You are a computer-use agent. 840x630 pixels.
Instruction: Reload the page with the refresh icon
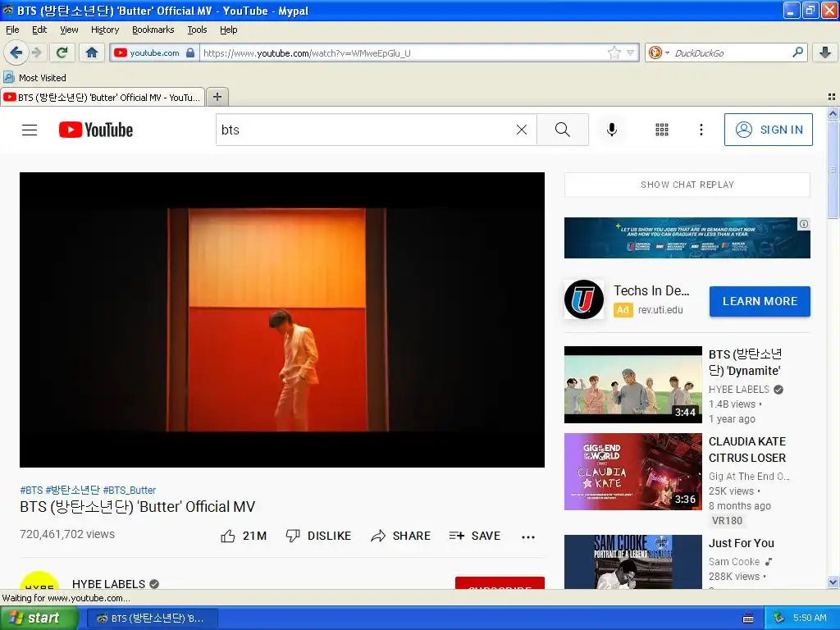pos(62,52)
